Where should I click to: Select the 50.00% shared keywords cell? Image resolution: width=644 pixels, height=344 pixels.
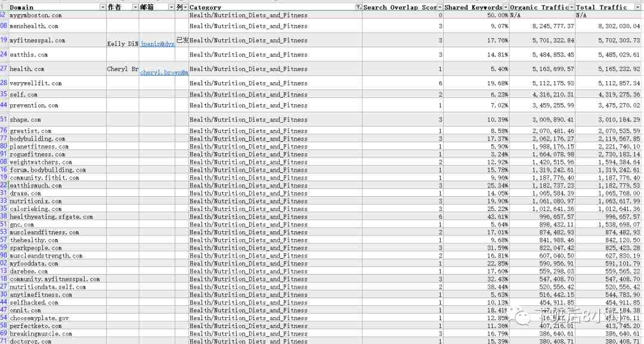476,15
